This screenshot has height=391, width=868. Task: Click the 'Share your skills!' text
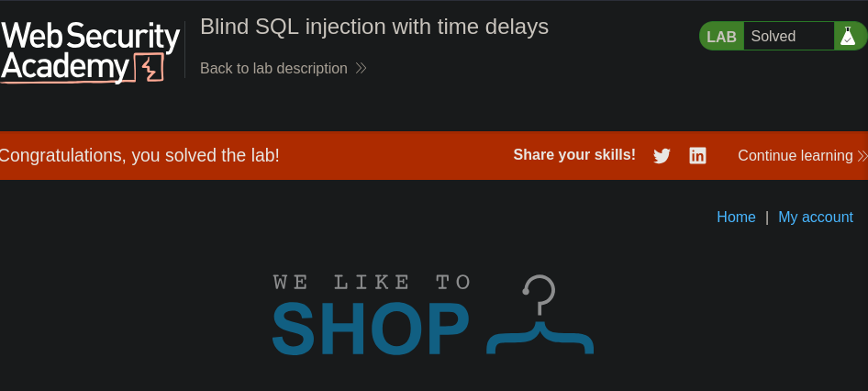coord(574,155)
